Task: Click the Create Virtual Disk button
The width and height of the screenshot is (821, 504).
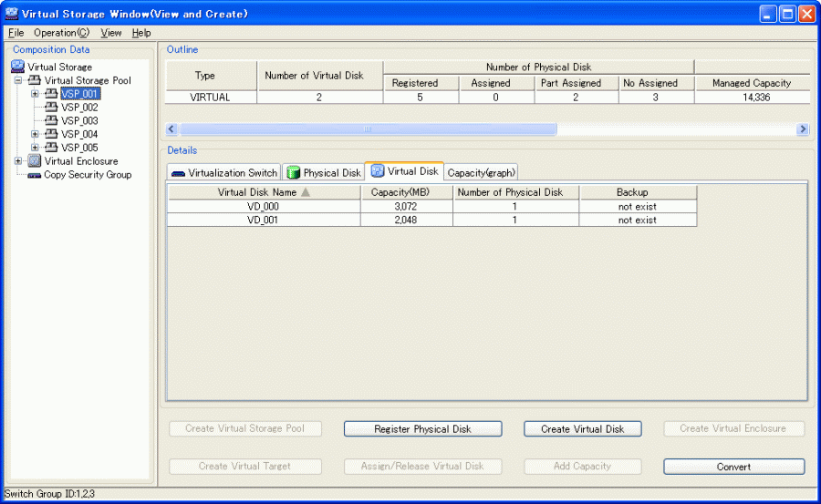Action: pyautogui.click(x=582, y=428)
